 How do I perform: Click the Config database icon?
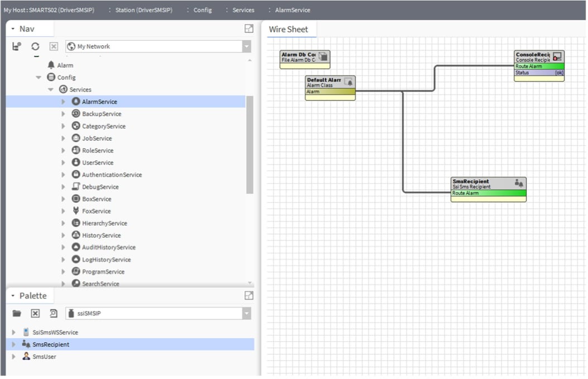51,77
